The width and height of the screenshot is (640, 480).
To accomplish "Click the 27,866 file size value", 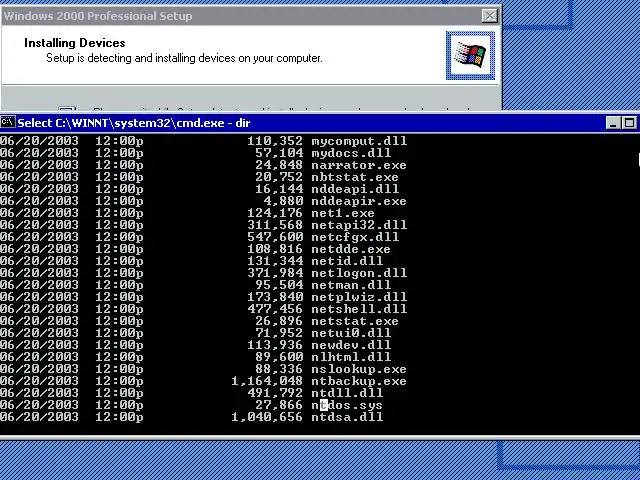I will click(x=279, y=405).
